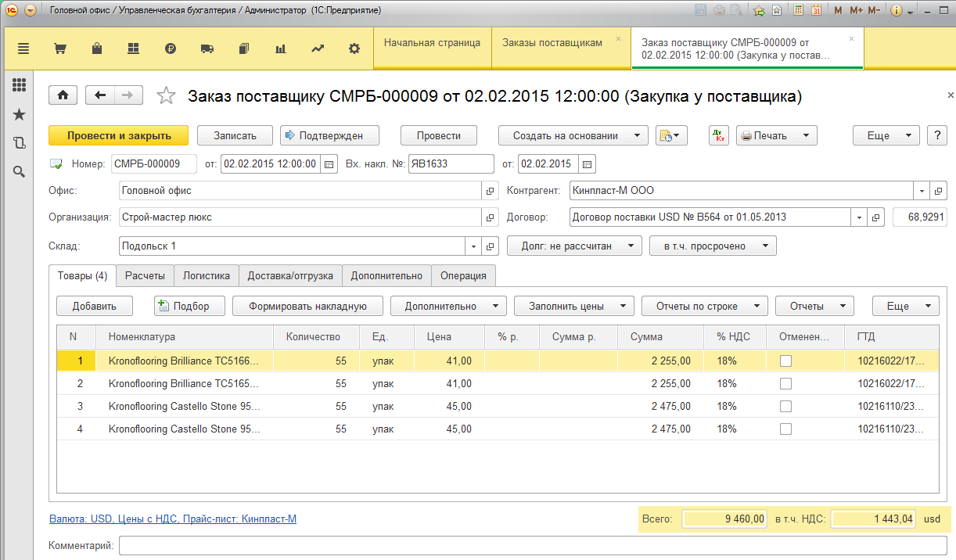Image resolution: width=956 pixels, height=560 pixels.
Task: Navigate back with the left arrow
Action: (100, 95)
